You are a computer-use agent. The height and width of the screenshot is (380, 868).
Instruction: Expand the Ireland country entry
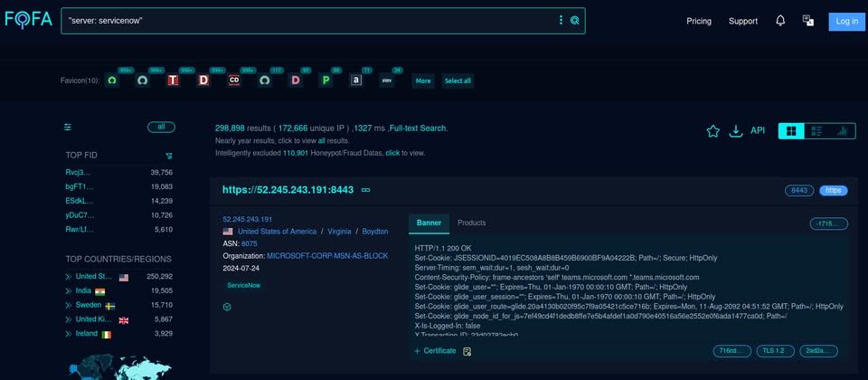coord(68,334)
